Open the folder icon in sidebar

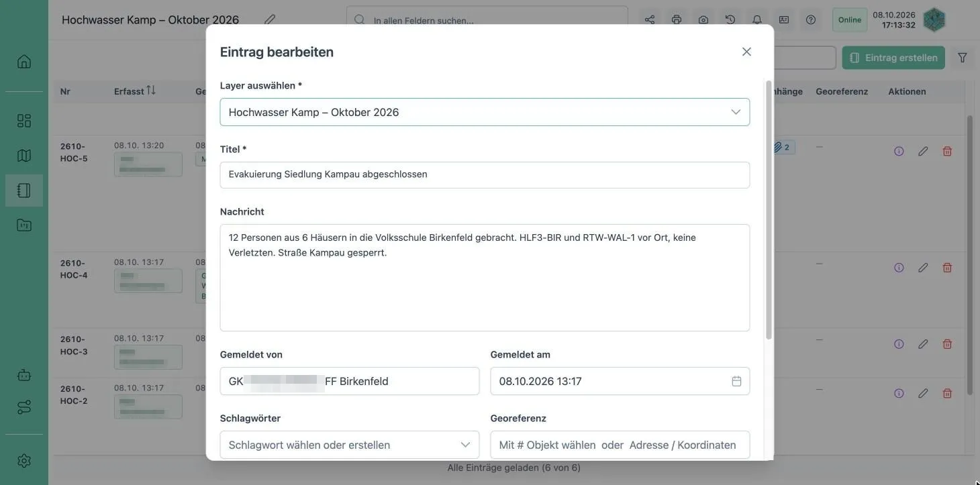[x=24, y=225]
